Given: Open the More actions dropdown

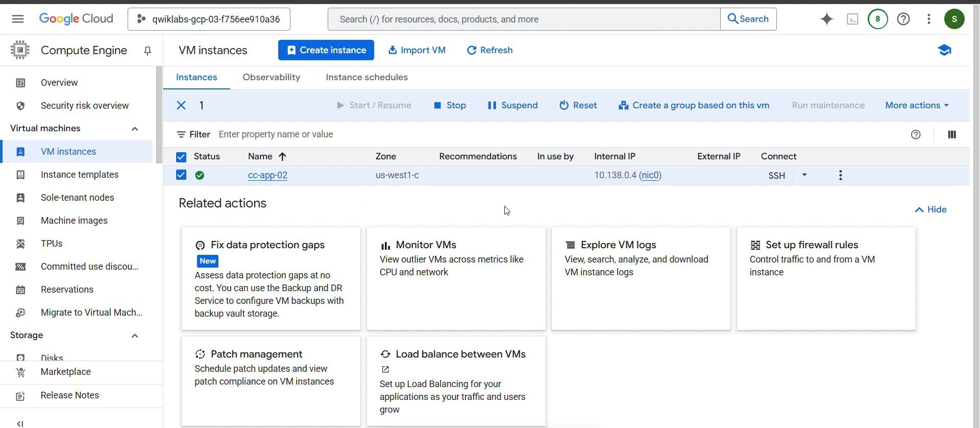Looking at the screenshot, I should tap(917, 105).
